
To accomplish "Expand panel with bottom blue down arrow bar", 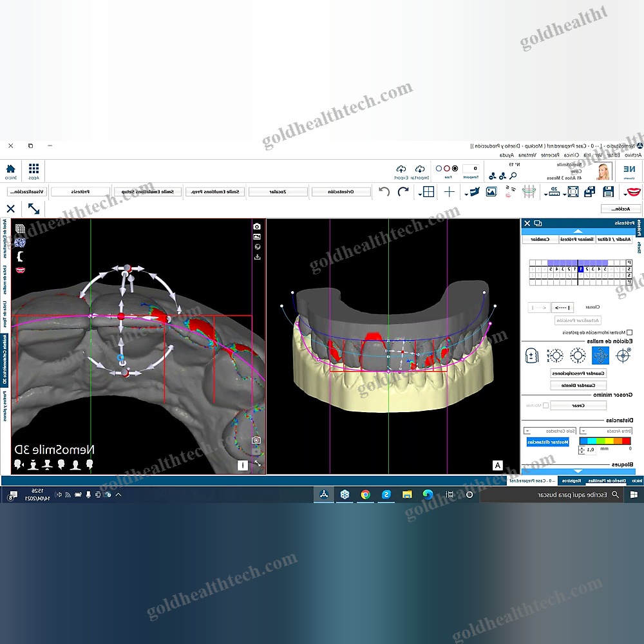I will [x=578, y=471].
